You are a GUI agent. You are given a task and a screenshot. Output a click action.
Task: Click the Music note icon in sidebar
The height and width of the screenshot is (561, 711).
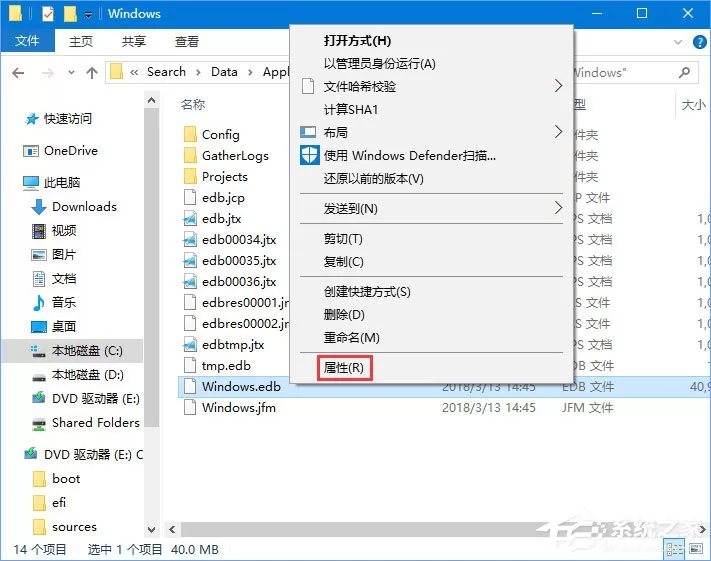pos(39,302)
